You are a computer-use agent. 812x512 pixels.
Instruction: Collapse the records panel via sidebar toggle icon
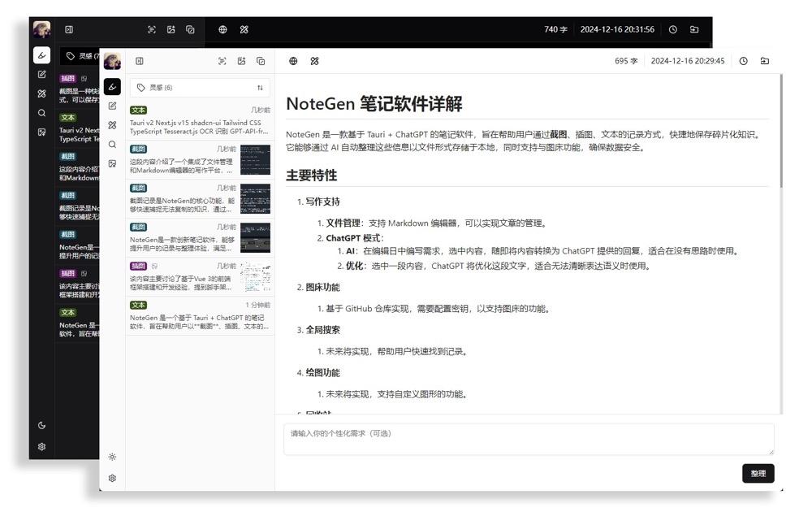tap(140, 61)
